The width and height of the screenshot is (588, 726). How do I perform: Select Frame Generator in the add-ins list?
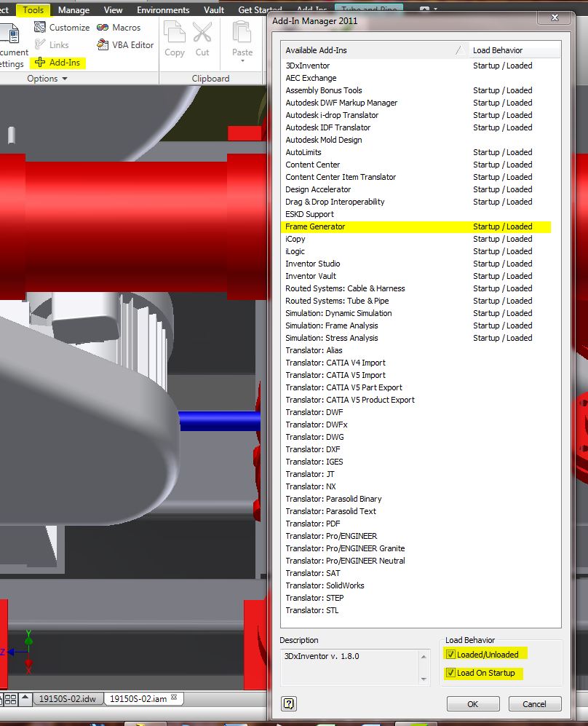(314, 226)
